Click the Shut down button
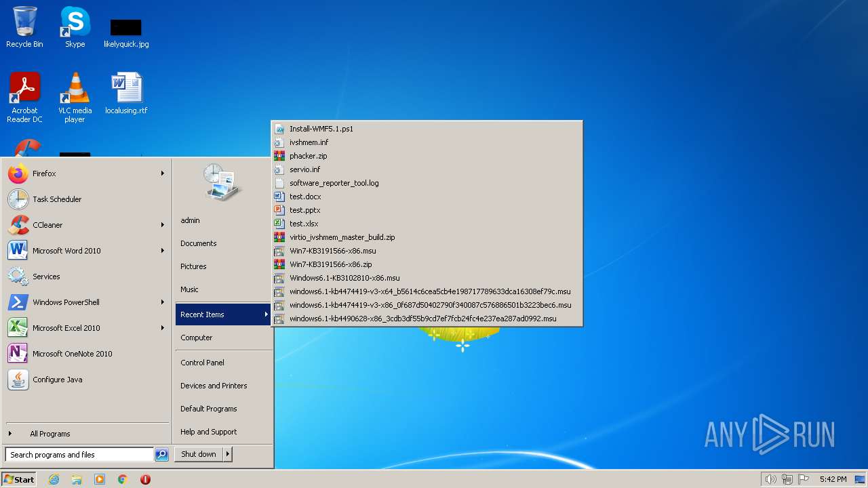 pyautogui.click(x=199, y=454)
